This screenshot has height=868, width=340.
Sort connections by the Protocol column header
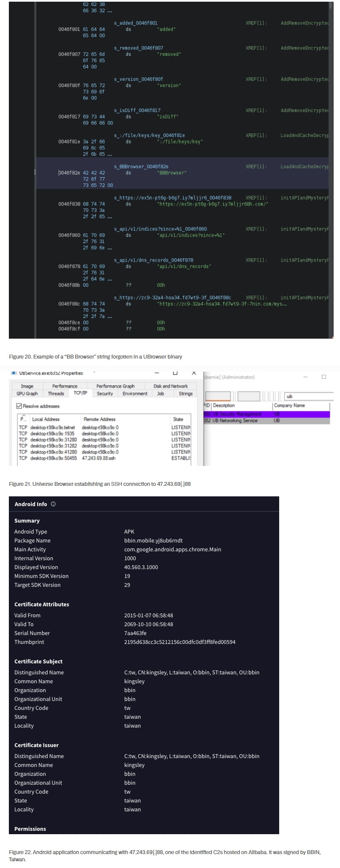[x=22, y=419]
